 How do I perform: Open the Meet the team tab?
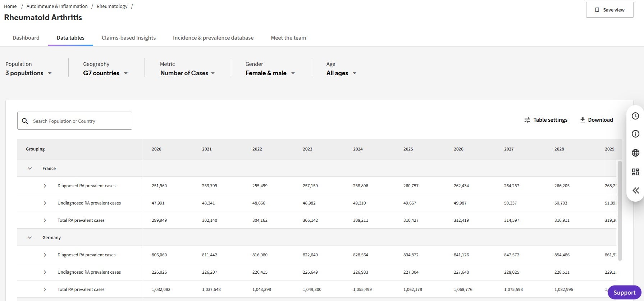[x=288, y=38]
